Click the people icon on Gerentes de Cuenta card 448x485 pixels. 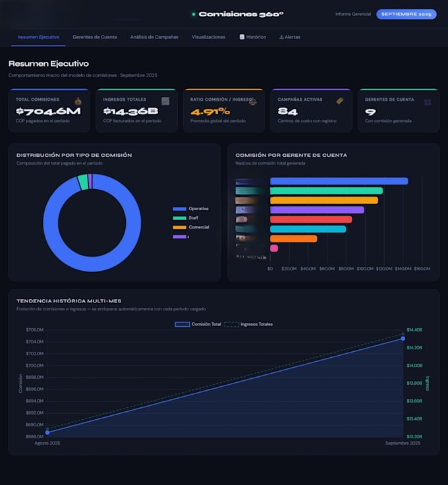click(x=428, y=102)
